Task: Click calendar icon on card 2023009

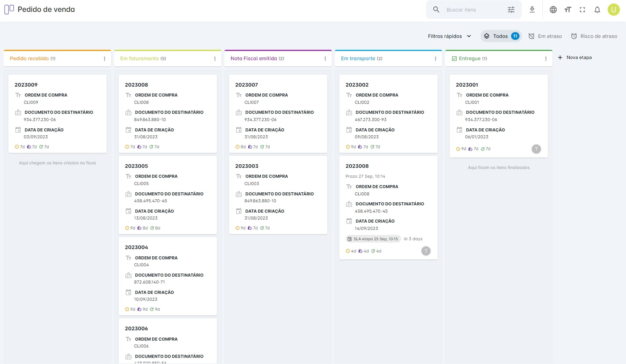Action: [18, 130]
